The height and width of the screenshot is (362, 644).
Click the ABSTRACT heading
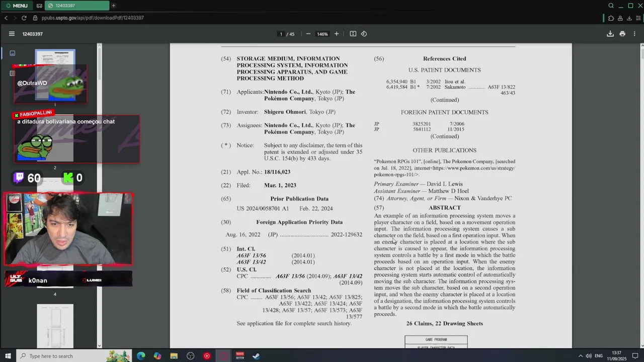point(444,208)
